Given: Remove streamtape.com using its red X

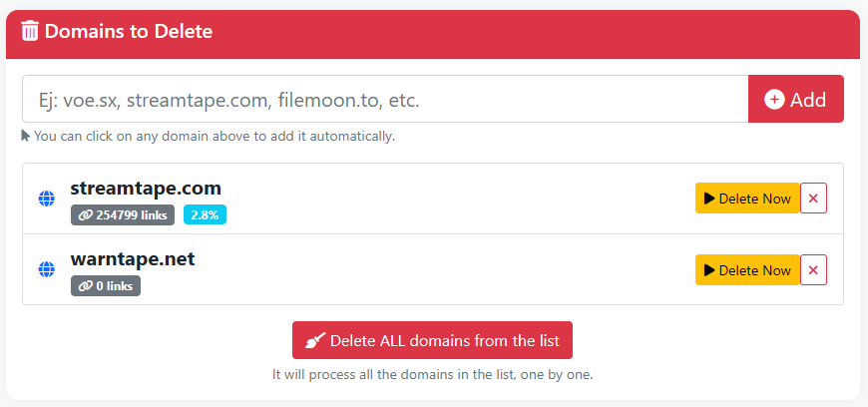Looking at the screenshot, I should point(813,199).
